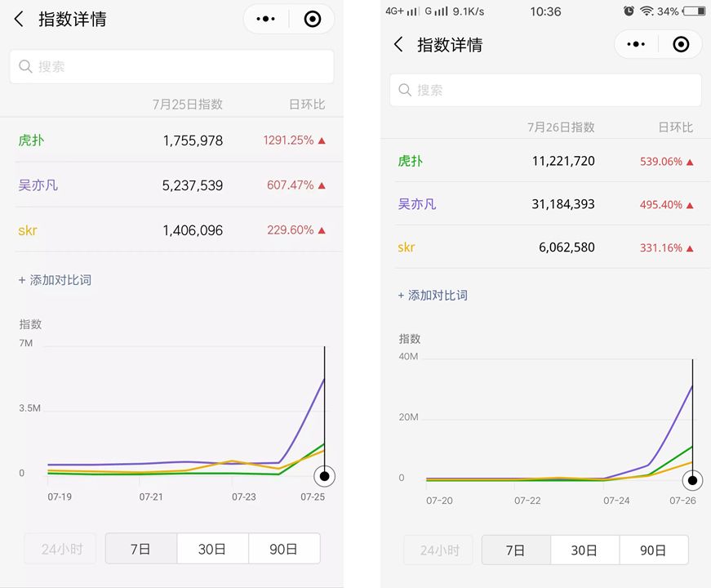Focus the search field in left screenshot
711x588 pixels.
point(172,67)
